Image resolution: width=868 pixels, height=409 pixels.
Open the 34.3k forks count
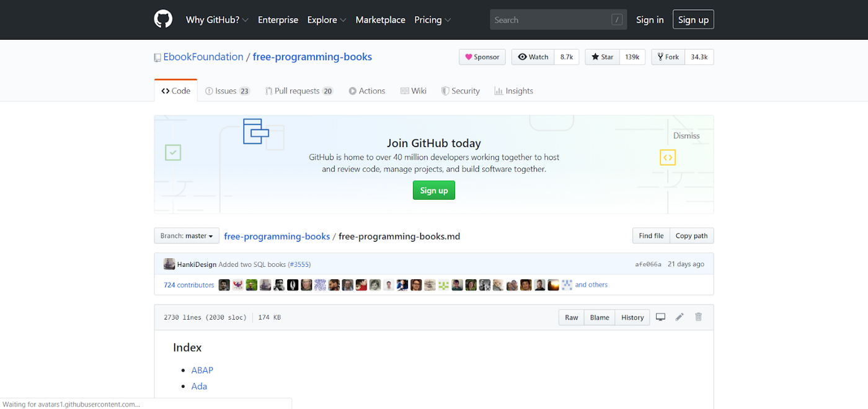click(x=699, y=57)
